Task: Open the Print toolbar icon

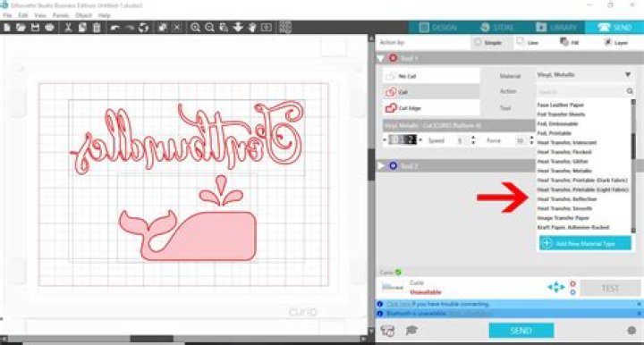Action: point(49,28)
